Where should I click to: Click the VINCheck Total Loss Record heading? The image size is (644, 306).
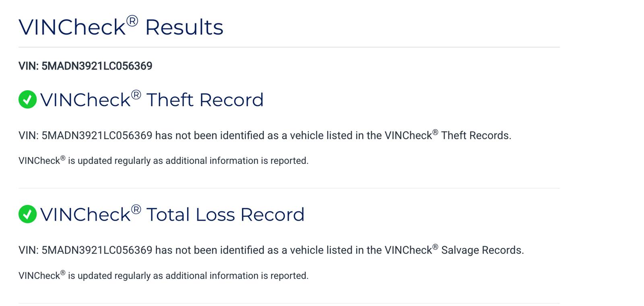point(172,214)
